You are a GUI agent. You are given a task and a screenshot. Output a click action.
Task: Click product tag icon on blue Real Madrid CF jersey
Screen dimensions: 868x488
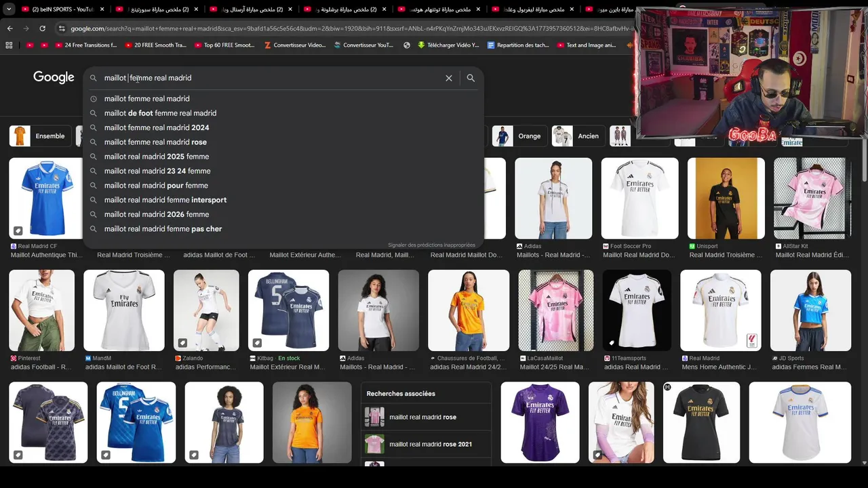click(18, 230)
